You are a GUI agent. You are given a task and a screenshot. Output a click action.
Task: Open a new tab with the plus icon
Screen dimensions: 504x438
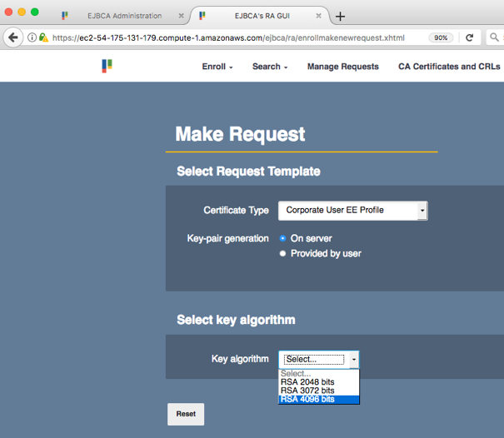point(340,17)
